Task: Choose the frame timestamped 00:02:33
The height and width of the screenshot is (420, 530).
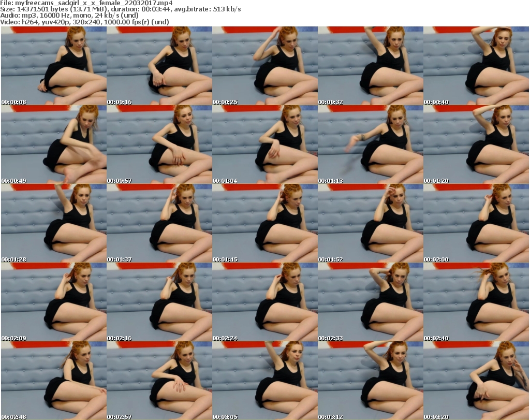Action: (x=371, y=302)
